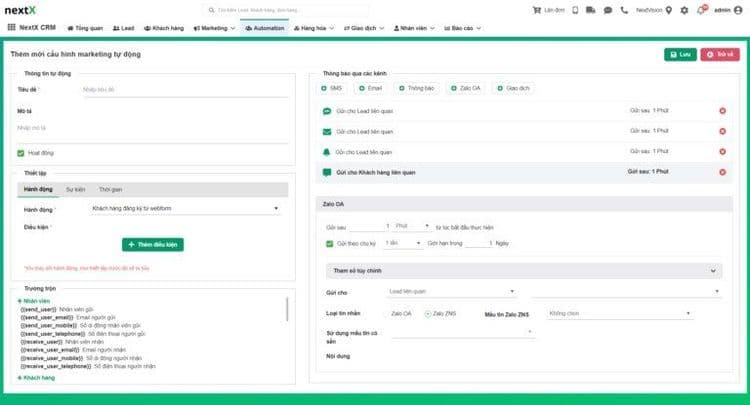Add a Thông báo channel
The height and width of the screenshot is (405, 750).
416,88
